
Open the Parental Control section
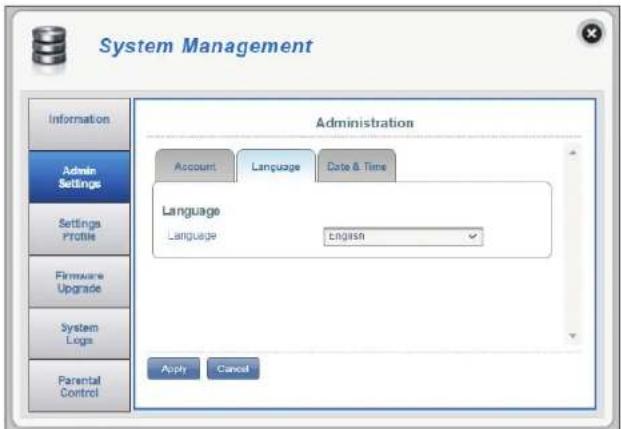tap(79, 386)
